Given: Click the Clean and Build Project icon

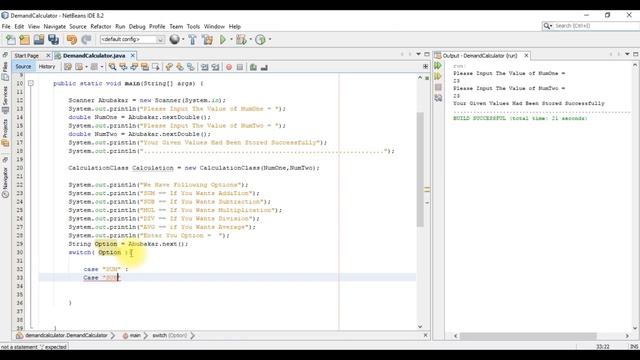Looking at the screenshot, I should pyautogui.click(x=207, y=40).
